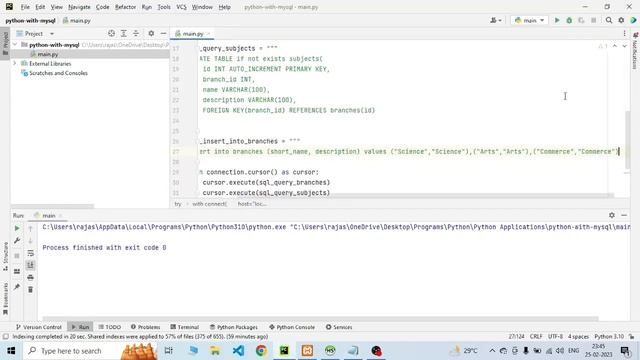Open the Windows Start menu
The height and width of the screenshot is (360, 640).
tap(11, 351)
